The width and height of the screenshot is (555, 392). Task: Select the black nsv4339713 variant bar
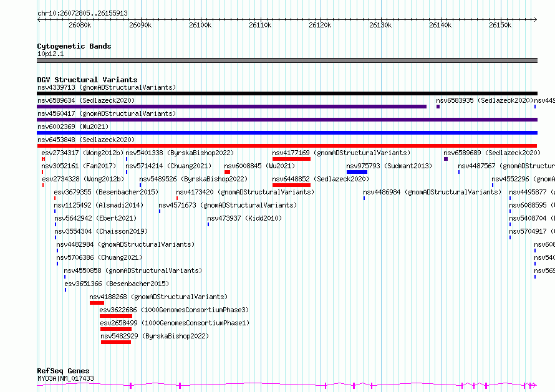tap(287, 93)
